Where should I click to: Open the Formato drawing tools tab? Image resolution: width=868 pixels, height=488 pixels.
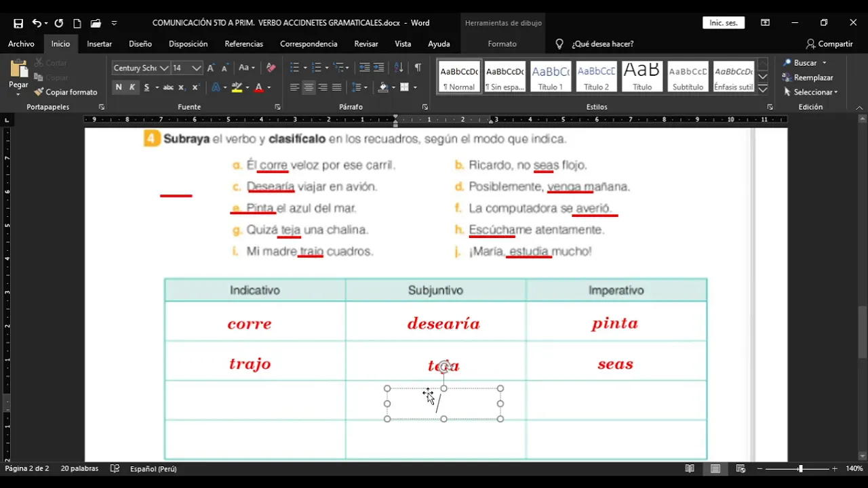[502, 44]
